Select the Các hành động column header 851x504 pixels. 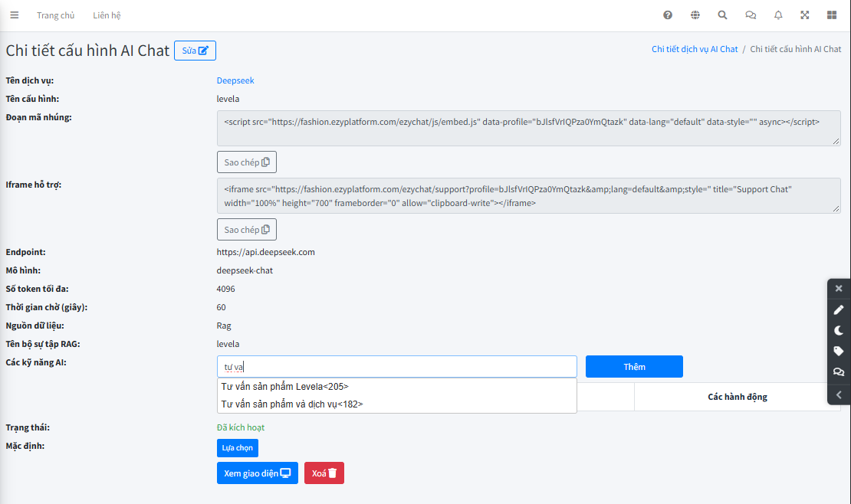coord(737,397)
